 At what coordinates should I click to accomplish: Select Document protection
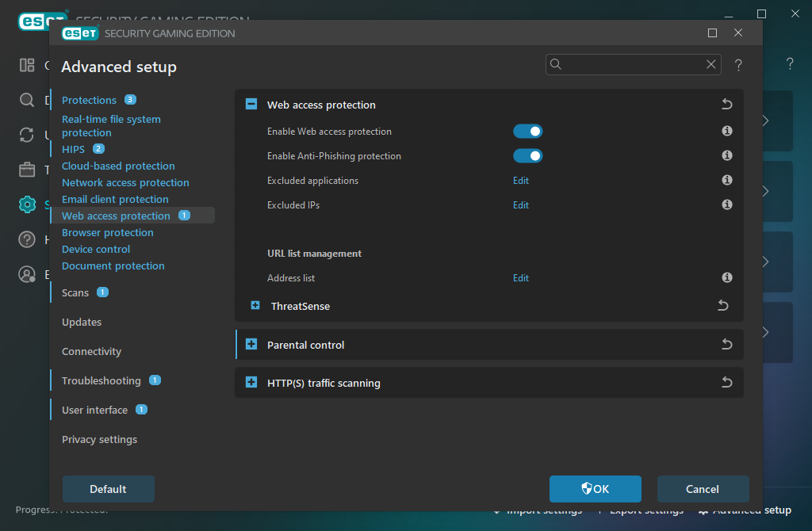(x=113, y=265)
